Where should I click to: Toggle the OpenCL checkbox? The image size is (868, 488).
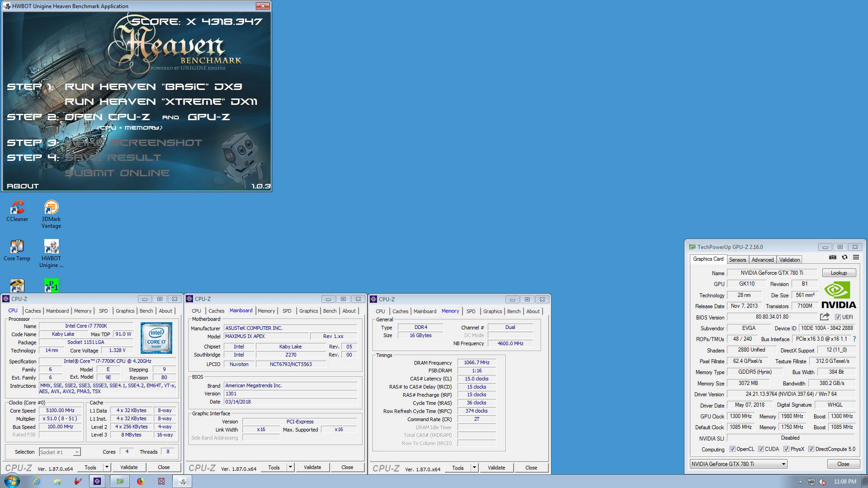[x=733, y=449]
